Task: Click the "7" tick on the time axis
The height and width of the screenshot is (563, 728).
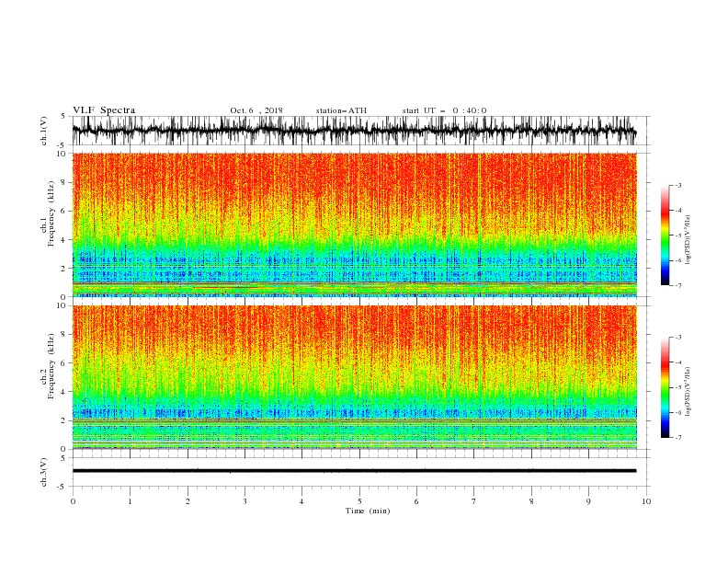Action: [474, 501]
